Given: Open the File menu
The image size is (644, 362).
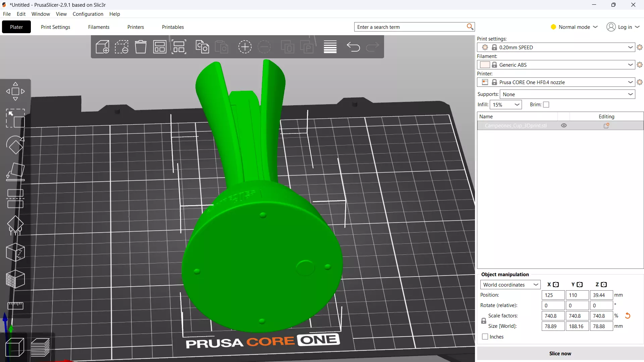Looking at the screenshot, I should pos(7,14).
